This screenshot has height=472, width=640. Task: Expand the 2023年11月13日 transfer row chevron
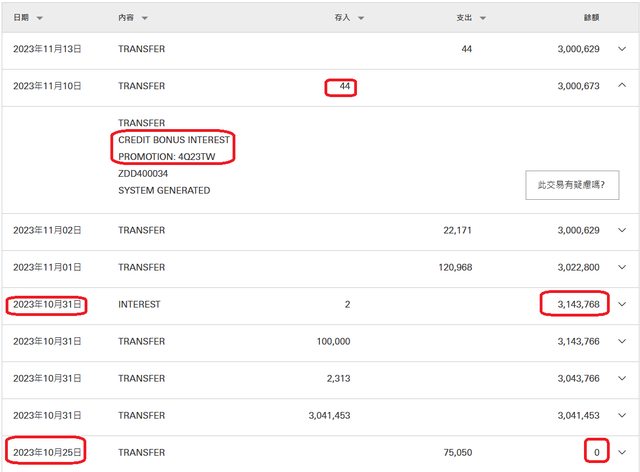point(623,48)
